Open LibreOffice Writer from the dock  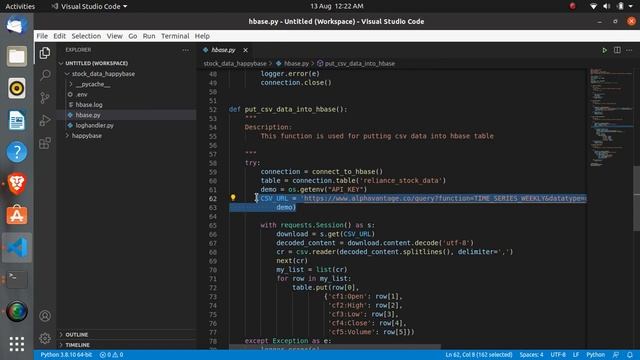point(17,120)
